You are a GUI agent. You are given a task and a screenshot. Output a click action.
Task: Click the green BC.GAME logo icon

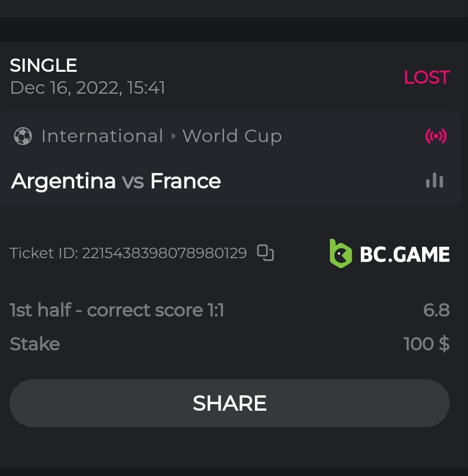coord(341,254)
